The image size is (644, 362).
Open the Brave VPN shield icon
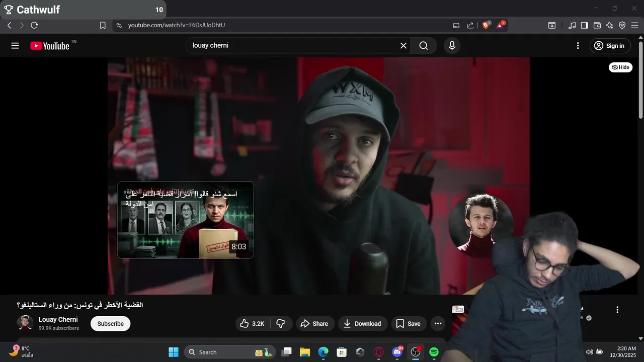pyautogui.click(x=622, y=25)
